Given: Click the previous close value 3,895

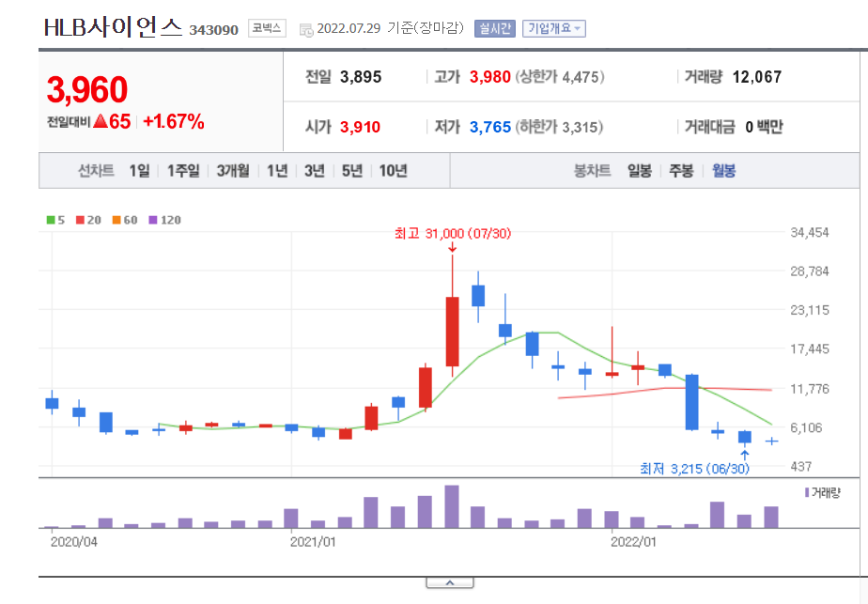Looking at the screenshot, I should 361,77.
